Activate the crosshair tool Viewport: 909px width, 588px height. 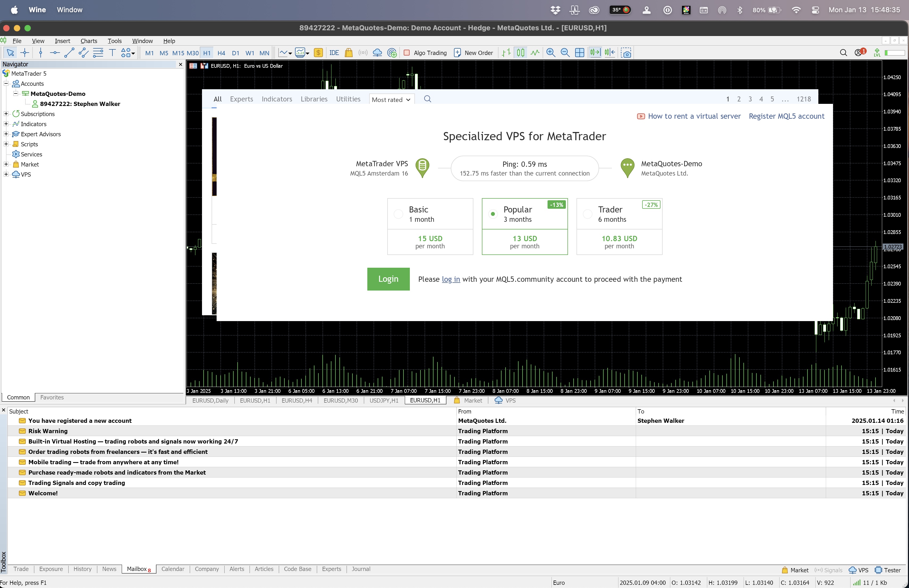click(25, 53)
